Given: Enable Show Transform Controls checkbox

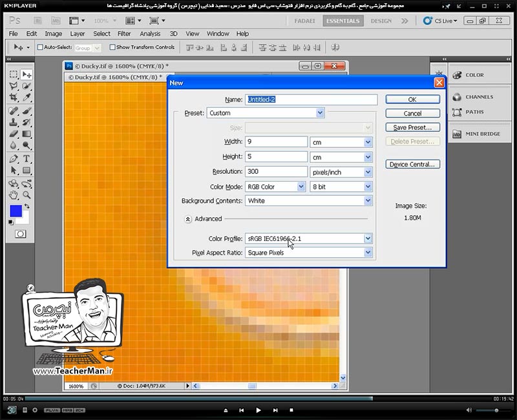Looking at the screenshot, I should pos(112,47).
